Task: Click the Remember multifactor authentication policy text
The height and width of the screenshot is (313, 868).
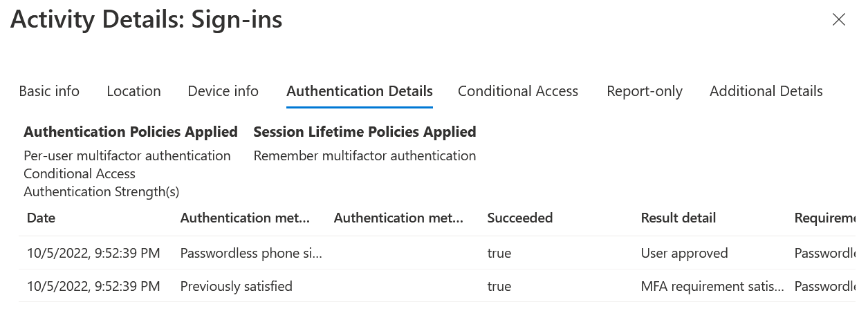Action: coord(364,155)
